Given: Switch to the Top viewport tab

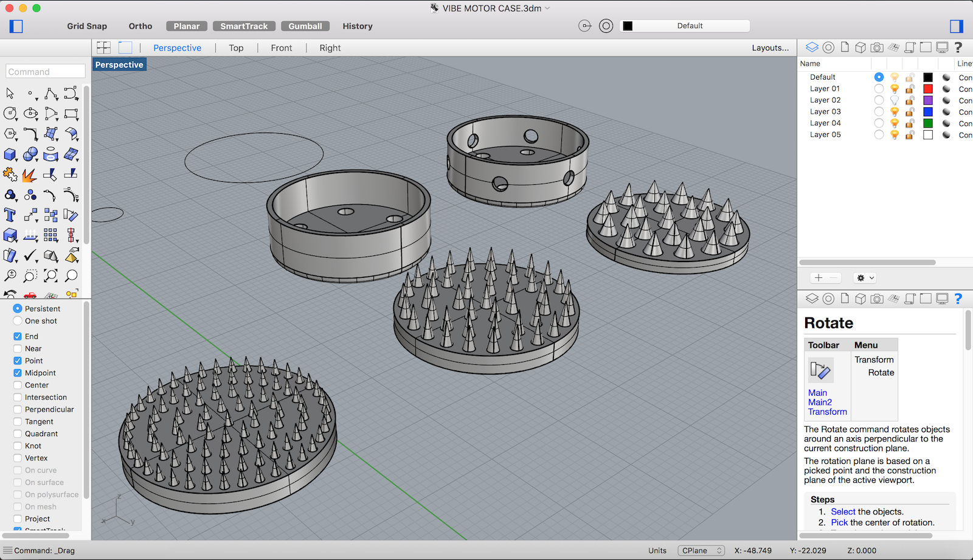Looking at the screenshot, I should (236, 48).
